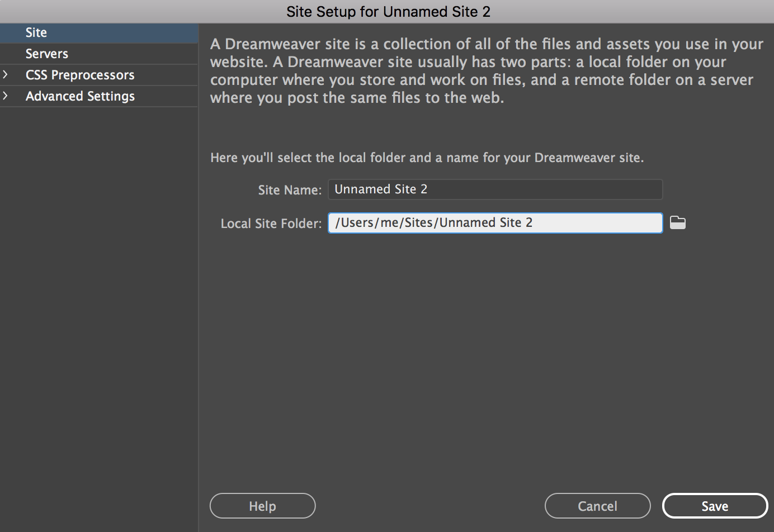This screenshot has height=532, width=774.
Task: Browse for folder using the folder icon
Action: (x=678, y=222)
